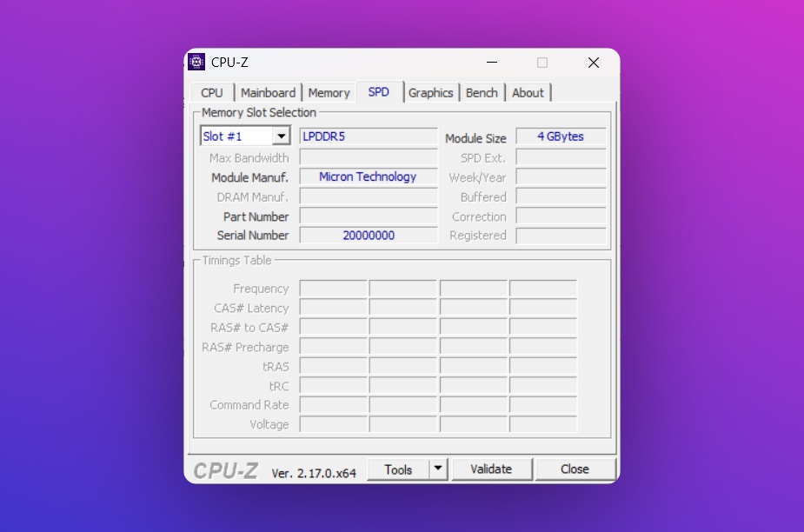Click the version text Ver. 2.17.0.x64
804x532 pixels.
pyautogui.click(x=314, y=473)
